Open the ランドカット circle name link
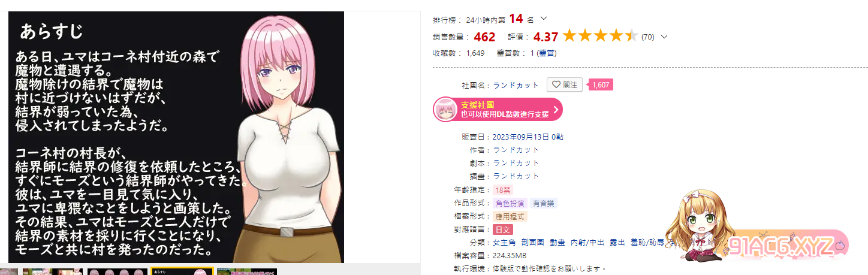 (516, 85)
